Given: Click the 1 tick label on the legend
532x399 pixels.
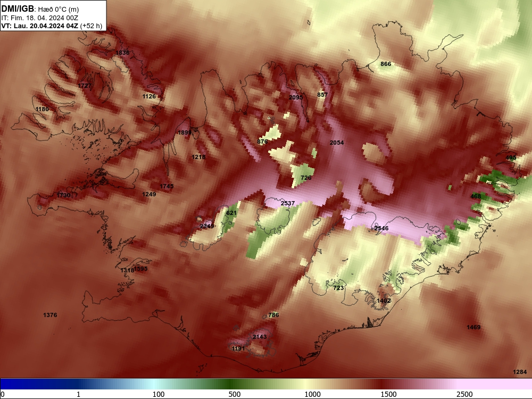Looking at the screenshot, I should point(78,394).
